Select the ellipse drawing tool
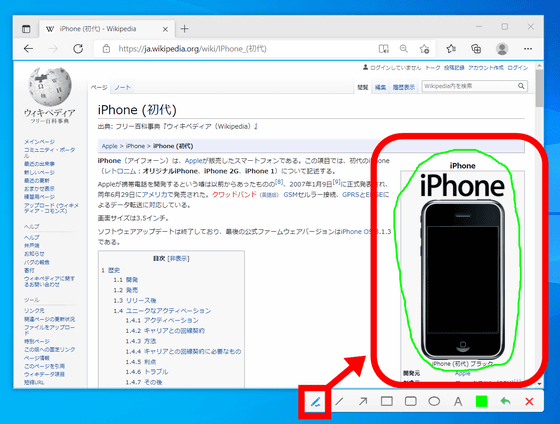Viewport: 560px width, 424px height. [x=434, y=401]
